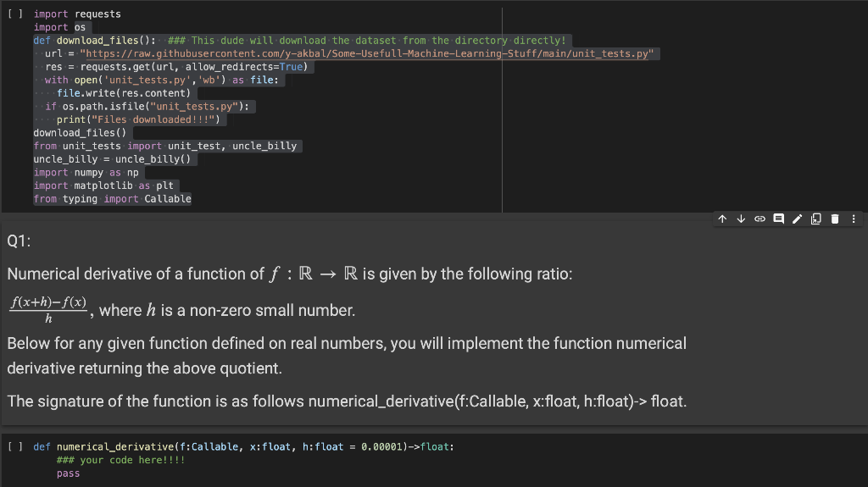Click the 'Q1:' heading text

[19, 241]
